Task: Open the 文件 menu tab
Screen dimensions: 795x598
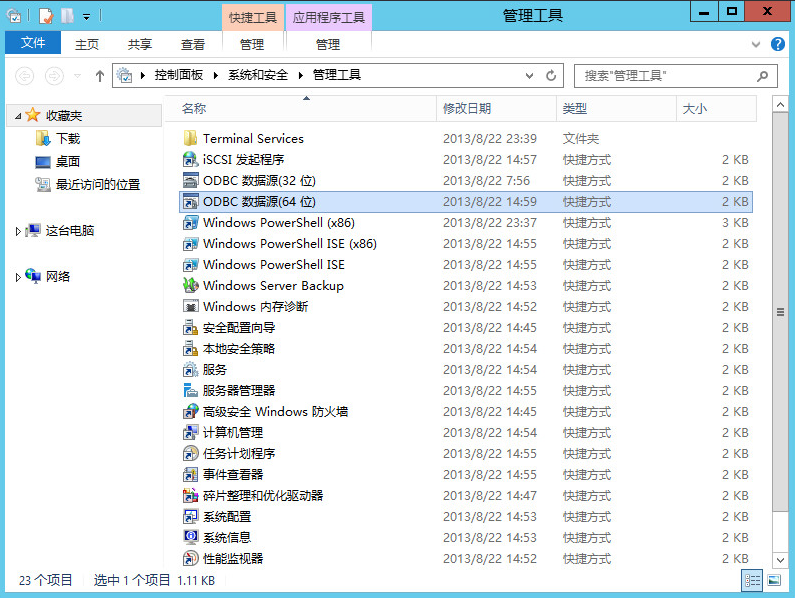Action: pyautogui.click(x=33, y=43)
